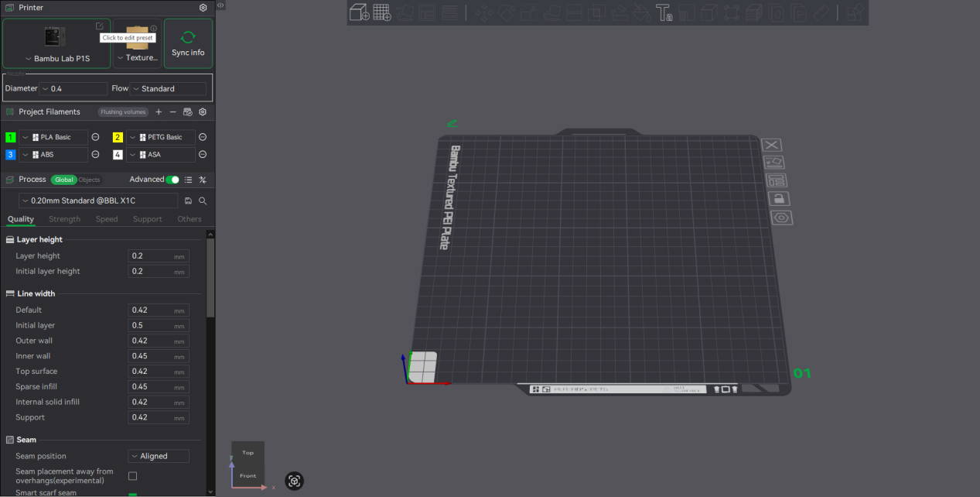The height and width of the screenshot is (497, 980).
Task: Switch process scope to Objects
Action: click(89, 180)
